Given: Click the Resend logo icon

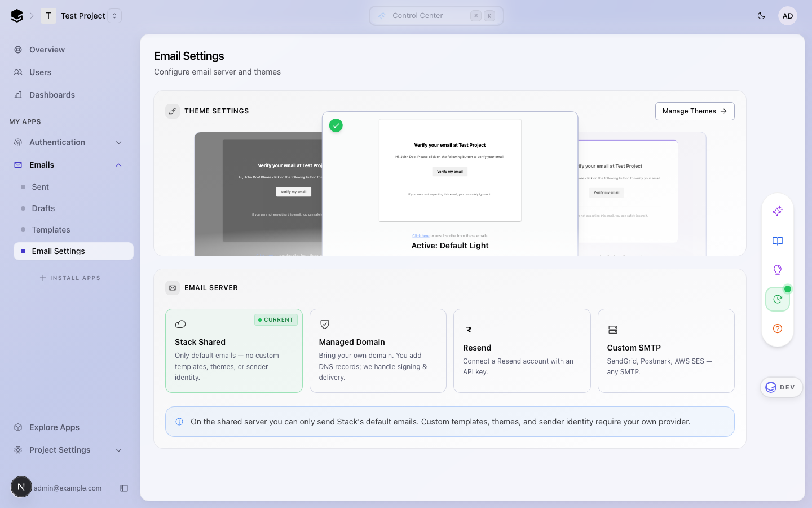Looking at the screenshot, I should click(x=469, y=330).
